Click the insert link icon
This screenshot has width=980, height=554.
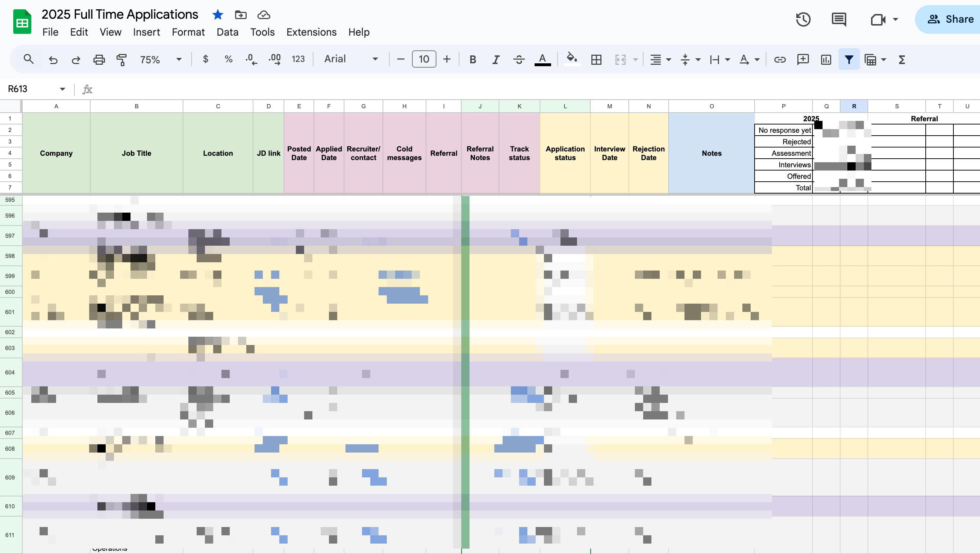(x=779, y=59)
